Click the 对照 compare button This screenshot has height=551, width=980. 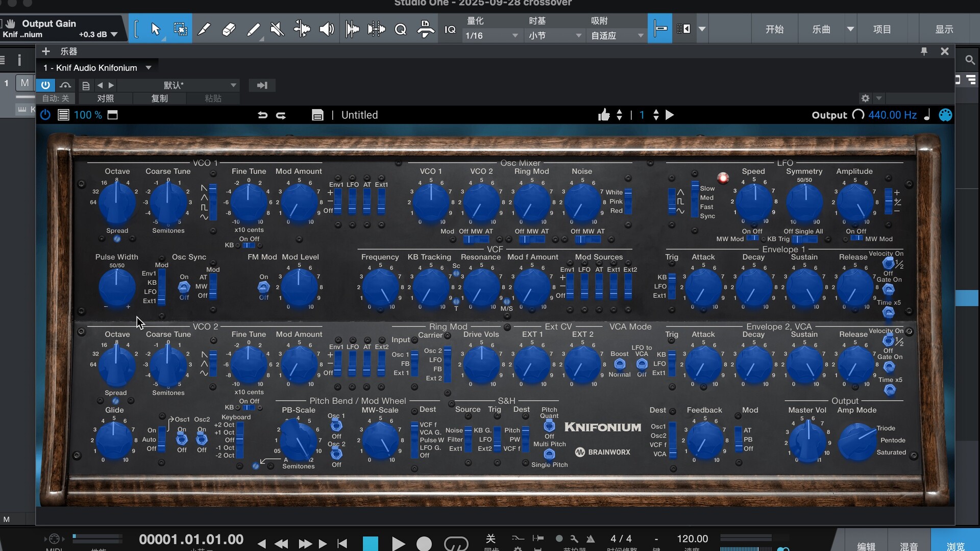(105, 98)
